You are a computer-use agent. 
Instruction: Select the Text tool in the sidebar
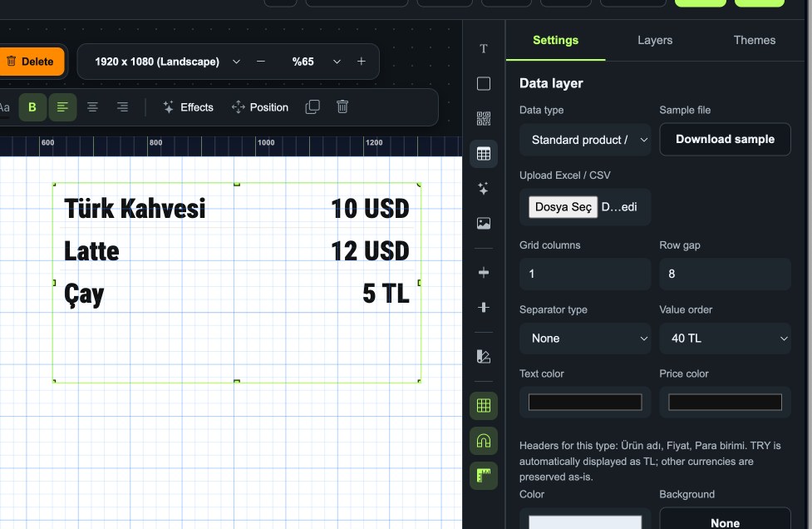pyautogui.click(x=484, y=49)
